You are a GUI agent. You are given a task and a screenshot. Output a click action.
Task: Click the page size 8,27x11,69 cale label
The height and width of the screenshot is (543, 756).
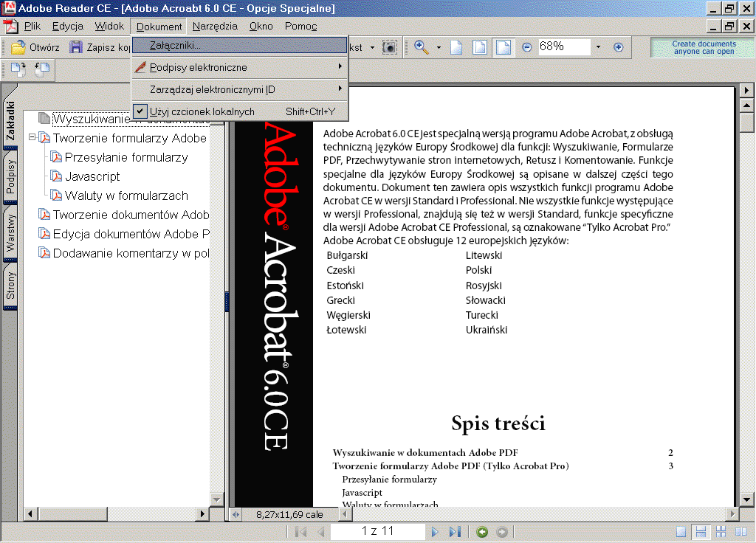click(289, 514)
